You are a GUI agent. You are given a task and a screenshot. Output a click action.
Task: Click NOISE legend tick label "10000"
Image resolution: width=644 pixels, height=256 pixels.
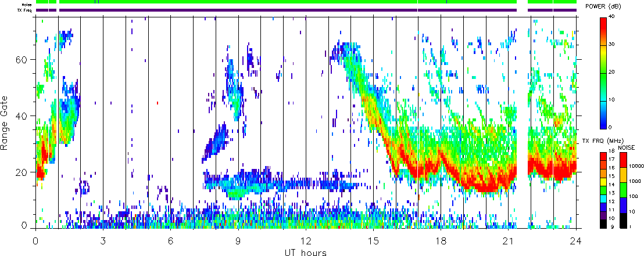point(636,166)
